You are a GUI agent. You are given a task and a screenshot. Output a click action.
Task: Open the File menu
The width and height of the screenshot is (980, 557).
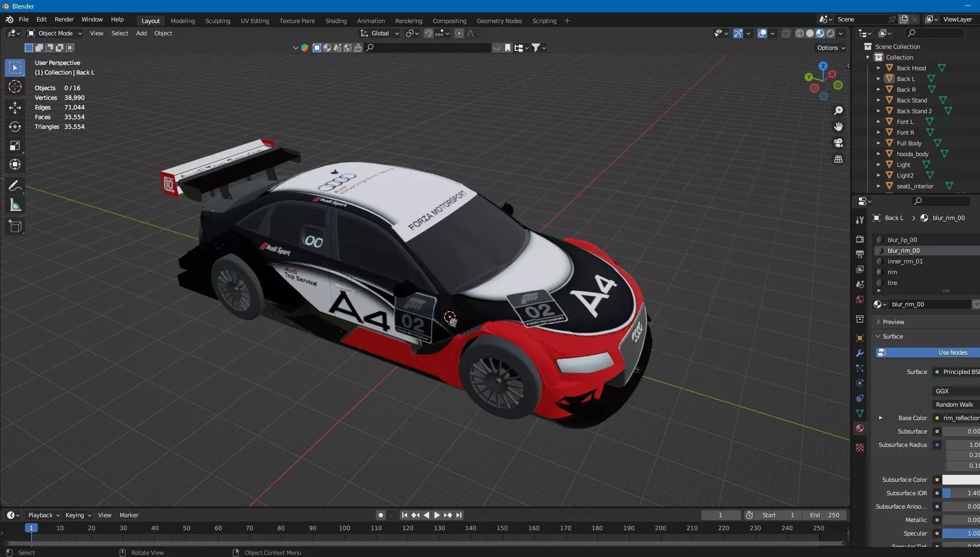24,19
